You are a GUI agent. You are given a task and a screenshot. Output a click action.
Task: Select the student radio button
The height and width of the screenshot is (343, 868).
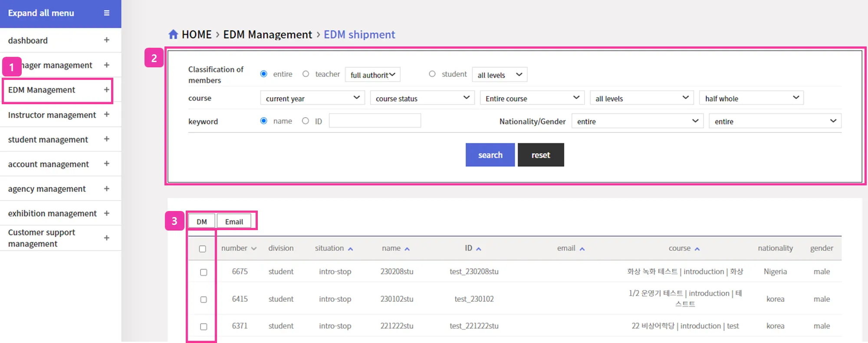pyautogui.click(x=432, y=74)
